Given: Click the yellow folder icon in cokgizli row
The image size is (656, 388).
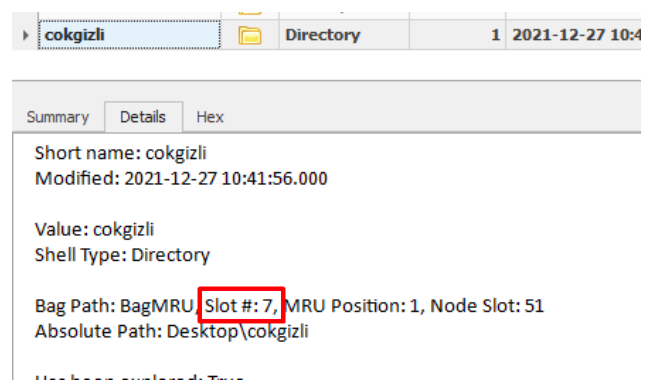Looking at the screenshot, I should point(250,35).
